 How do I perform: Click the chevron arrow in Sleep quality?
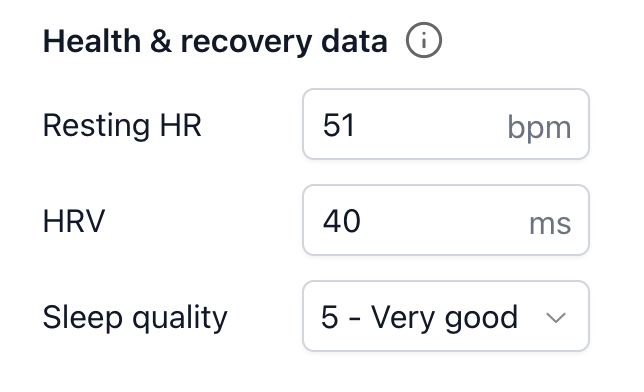pyautogui.click(x=556, y=318)
